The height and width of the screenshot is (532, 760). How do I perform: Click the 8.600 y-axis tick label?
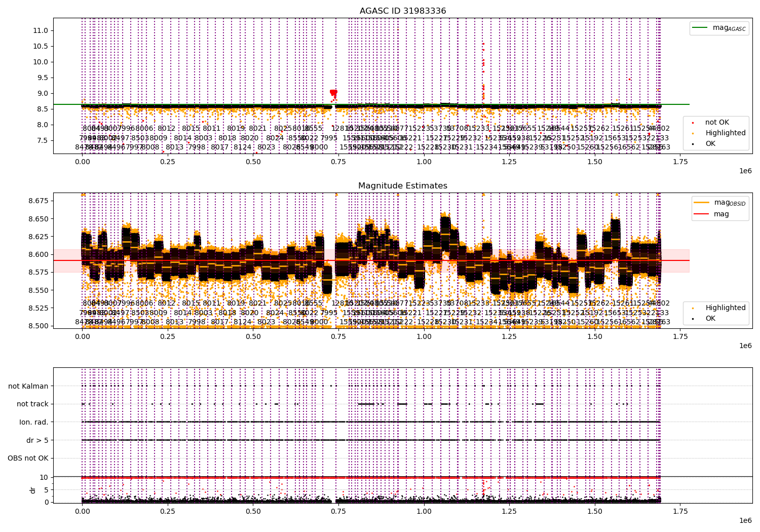click(39, 254)
